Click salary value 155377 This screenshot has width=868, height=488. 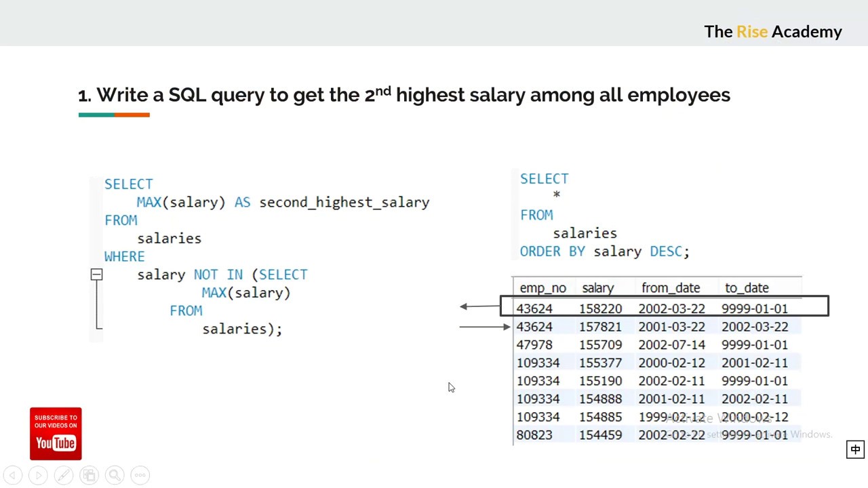[600, 363]
